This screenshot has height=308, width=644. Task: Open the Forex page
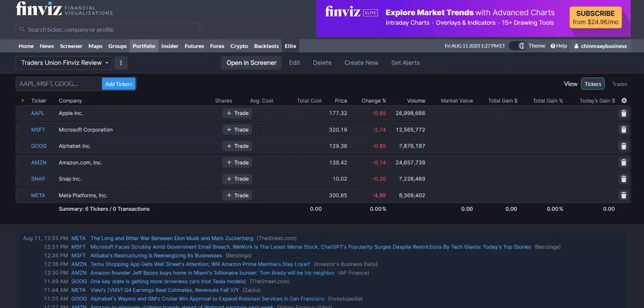pos(217,46)
